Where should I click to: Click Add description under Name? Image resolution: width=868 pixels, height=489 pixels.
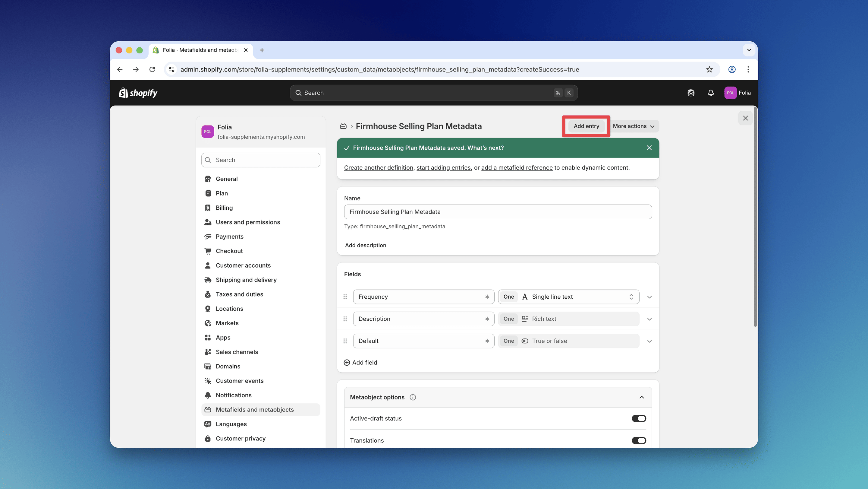366,245
